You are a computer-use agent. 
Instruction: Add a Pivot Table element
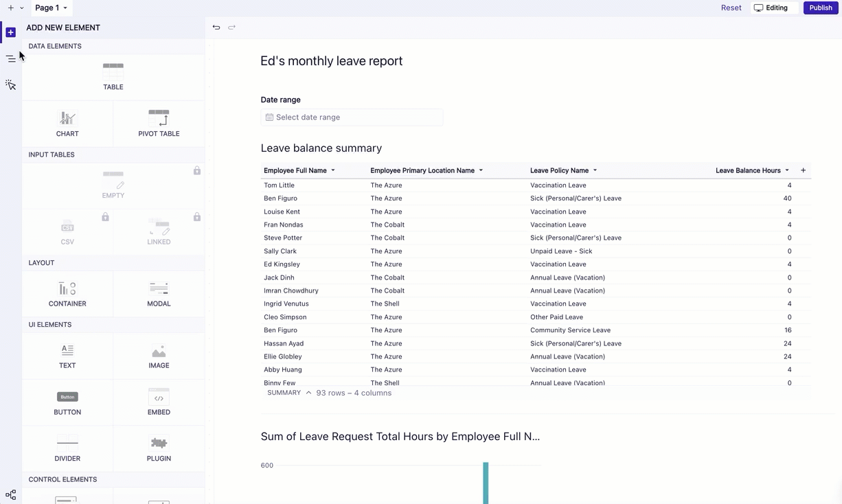click(x=159, y=124)
